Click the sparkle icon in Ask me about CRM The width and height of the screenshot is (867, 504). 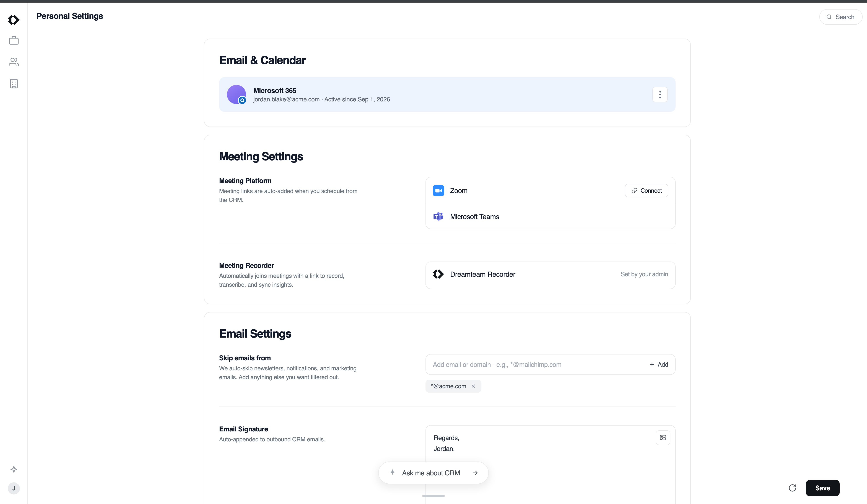[x=392, y=472]
